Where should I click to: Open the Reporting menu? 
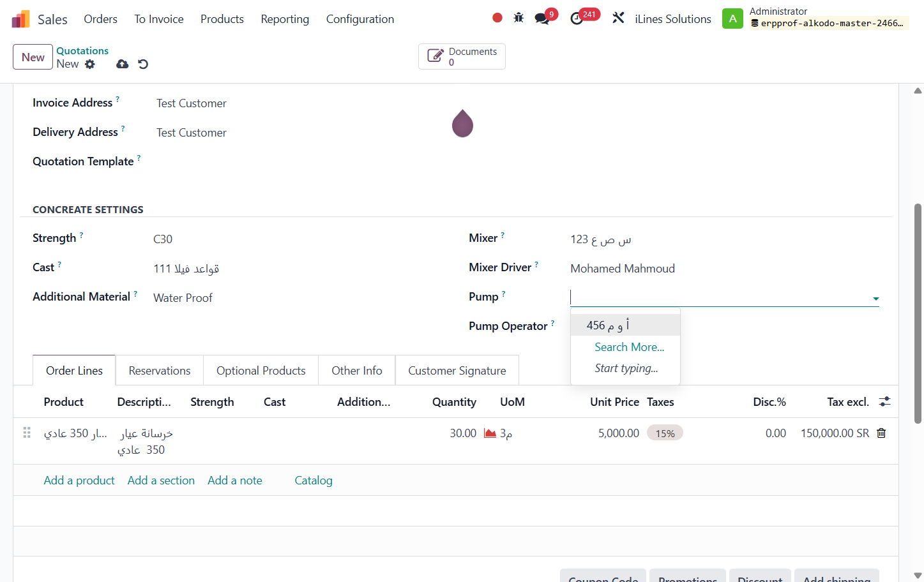click(285, 19)
